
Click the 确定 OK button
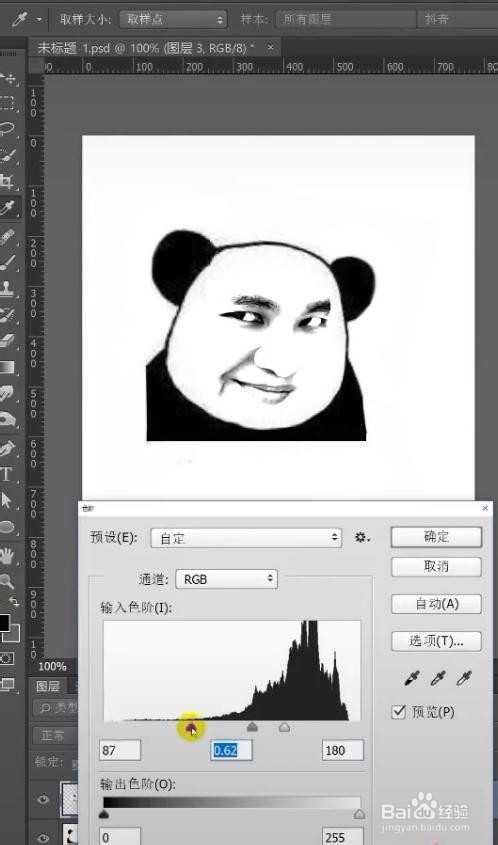pyautogui.click(x=436, y=537)
